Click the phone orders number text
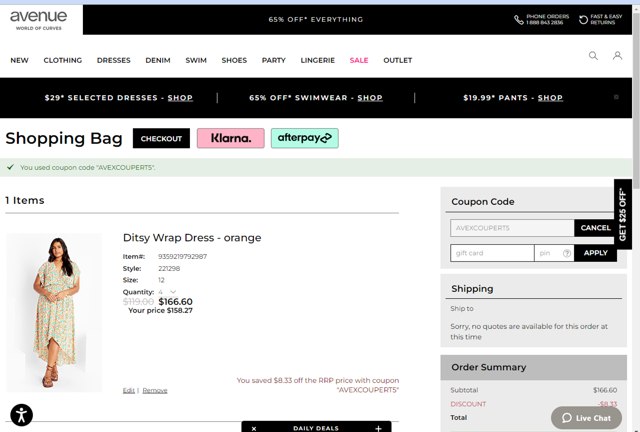The image size is (640, 432). (544, 22)
